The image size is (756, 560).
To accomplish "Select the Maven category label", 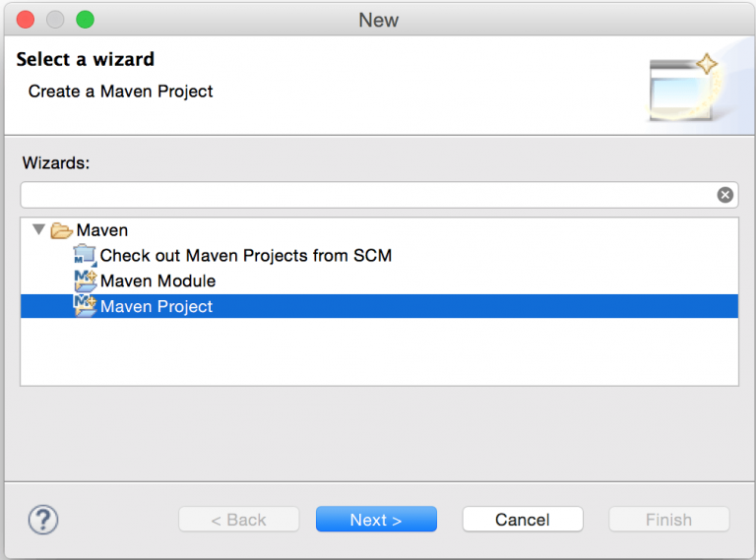I will tap(102, 230).
